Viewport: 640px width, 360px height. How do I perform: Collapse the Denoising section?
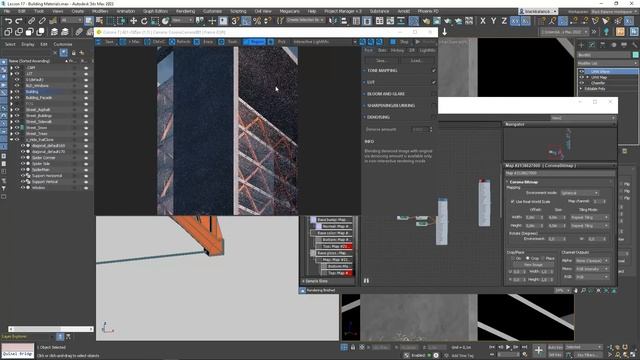[x=364, y=117]
